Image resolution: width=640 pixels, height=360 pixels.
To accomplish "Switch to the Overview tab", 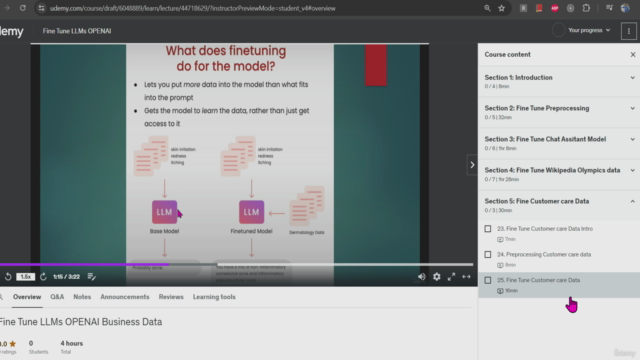I will (27, 297).
